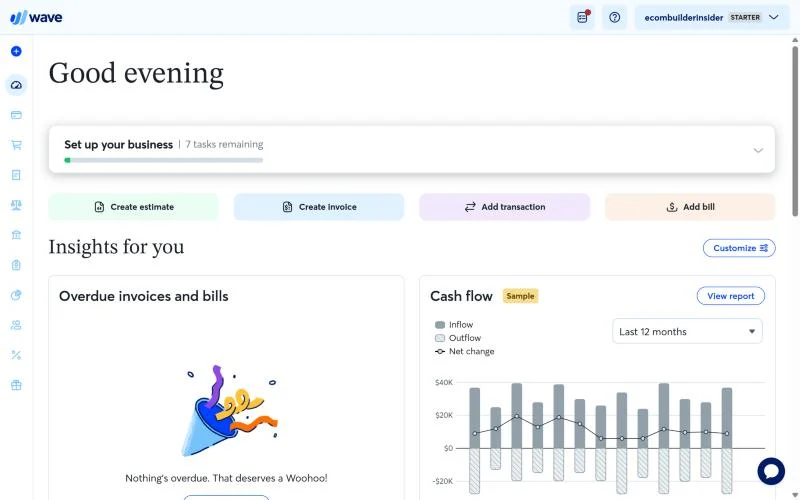Click the Outflow legend item
The image size is (800, 500).
458,338
